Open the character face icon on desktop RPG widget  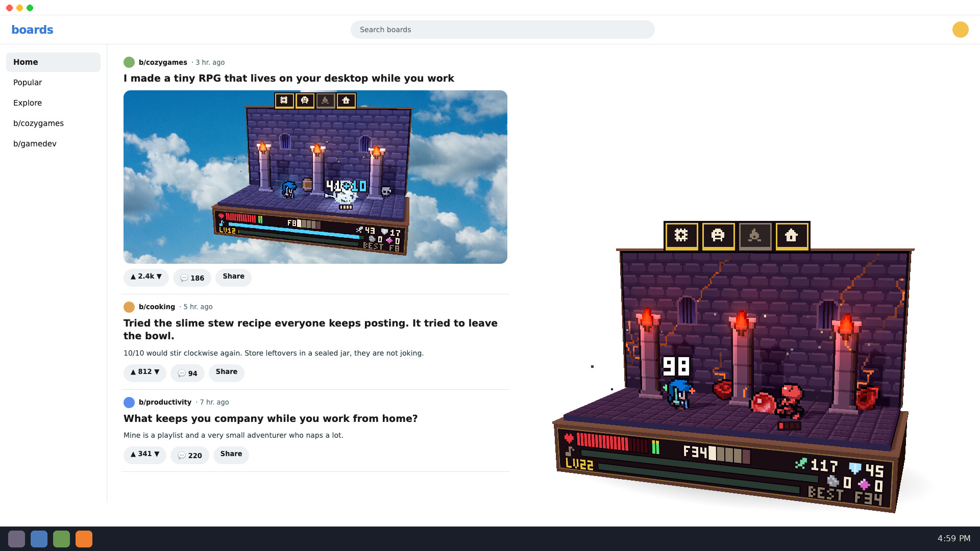click(x=718, y=235)
